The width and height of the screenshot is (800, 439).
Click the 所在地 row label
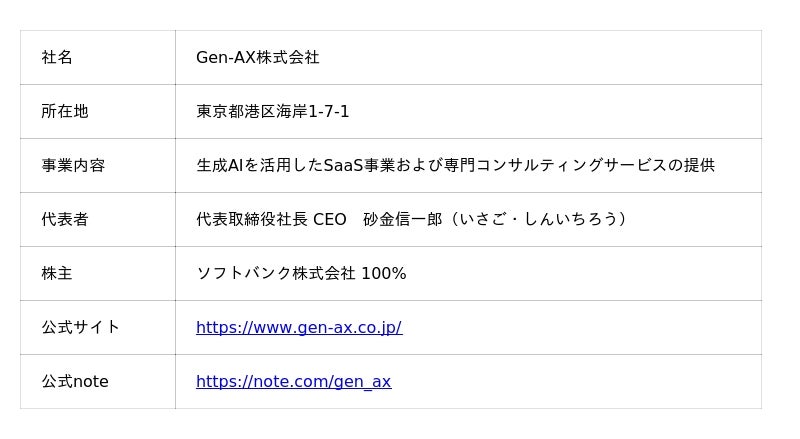click(x=65, y=112)
